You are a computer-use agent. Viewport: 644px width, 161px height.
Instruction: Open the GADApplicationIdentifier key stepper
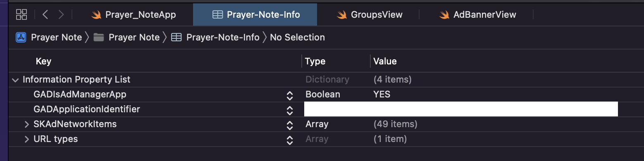click(290, 110)
